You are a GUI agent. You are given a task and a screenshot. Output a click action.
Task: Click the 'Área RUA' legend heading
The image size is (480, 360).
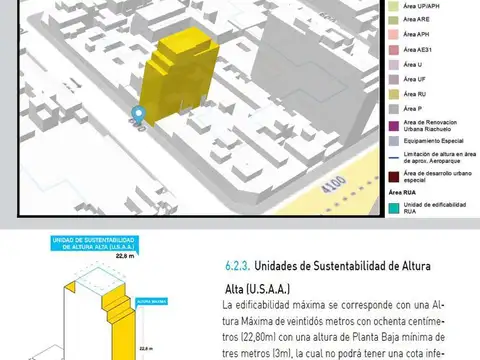pyautogui.click(x=402, y=192)
